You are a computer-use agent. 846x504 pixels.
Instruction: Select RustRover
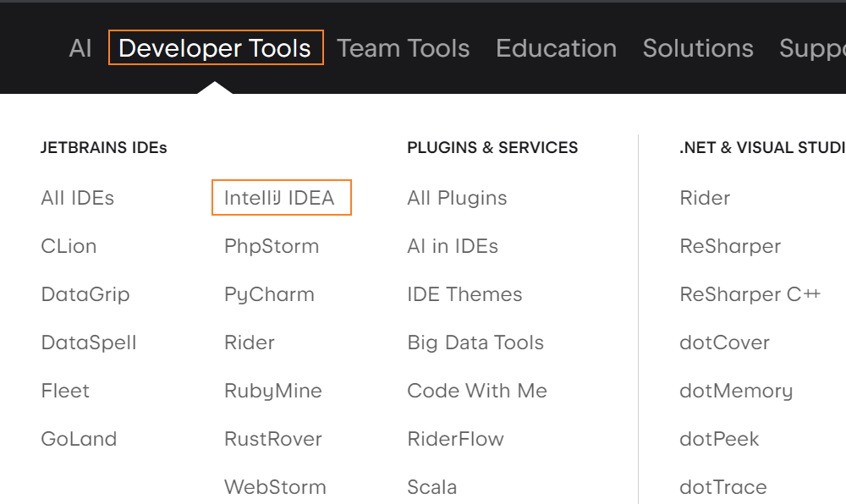272,439
